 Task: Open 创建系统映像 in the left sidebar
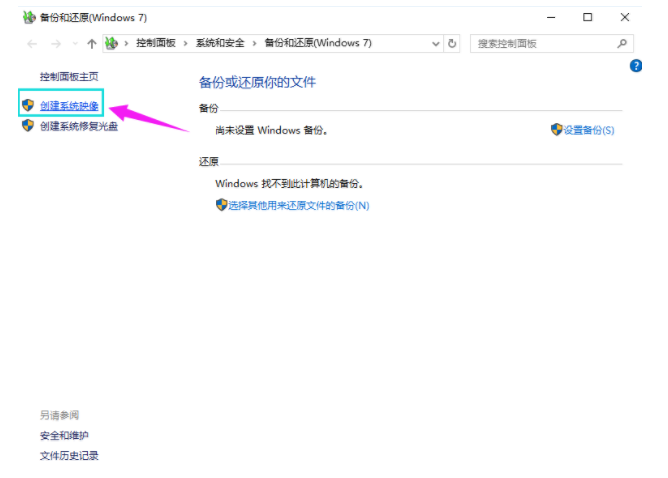click(x=69, y=105)
